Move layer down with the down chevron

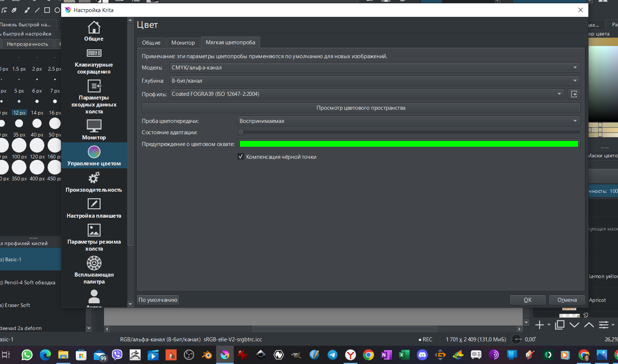tap(574, 325)
